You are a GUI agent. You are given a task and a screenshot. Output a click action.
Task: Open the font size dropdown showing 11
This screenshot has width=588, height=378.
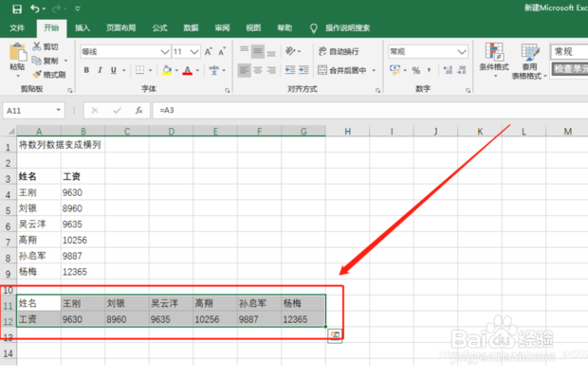pos(194,52)
